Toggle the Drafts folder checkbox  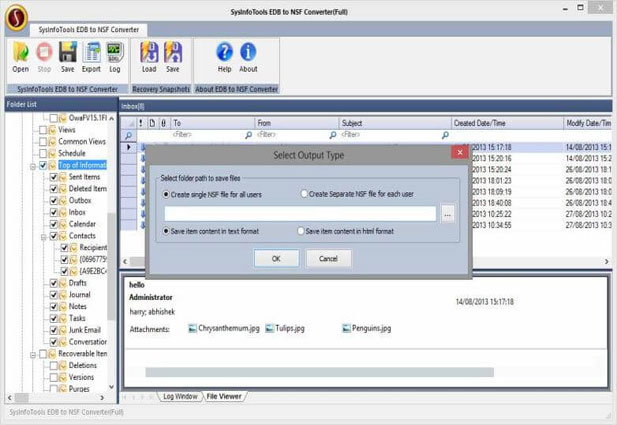(x=54, y=283)
